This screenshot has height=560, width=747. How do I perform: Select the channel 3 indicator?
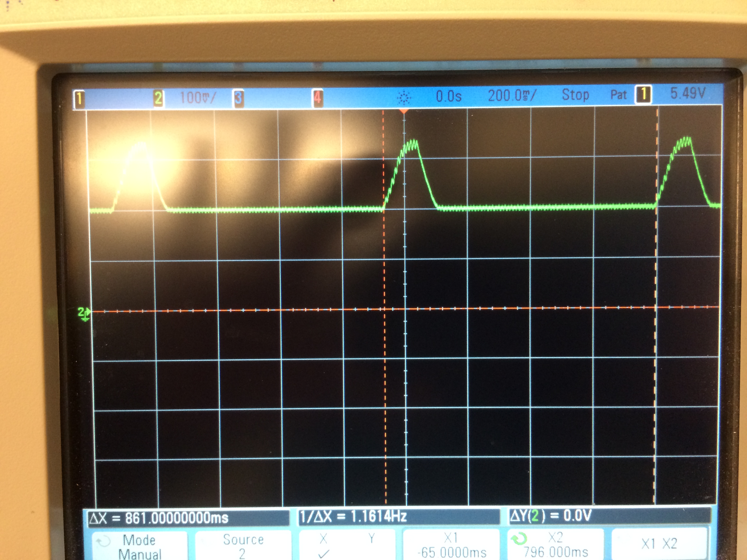click(238, 98)
